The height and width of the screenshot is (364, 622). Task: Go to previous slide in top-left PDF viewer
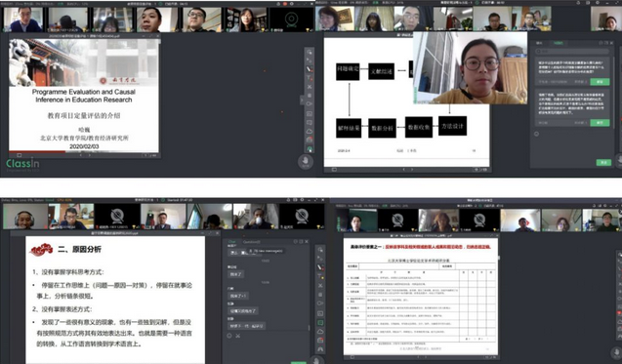click(x=80, y=155)
